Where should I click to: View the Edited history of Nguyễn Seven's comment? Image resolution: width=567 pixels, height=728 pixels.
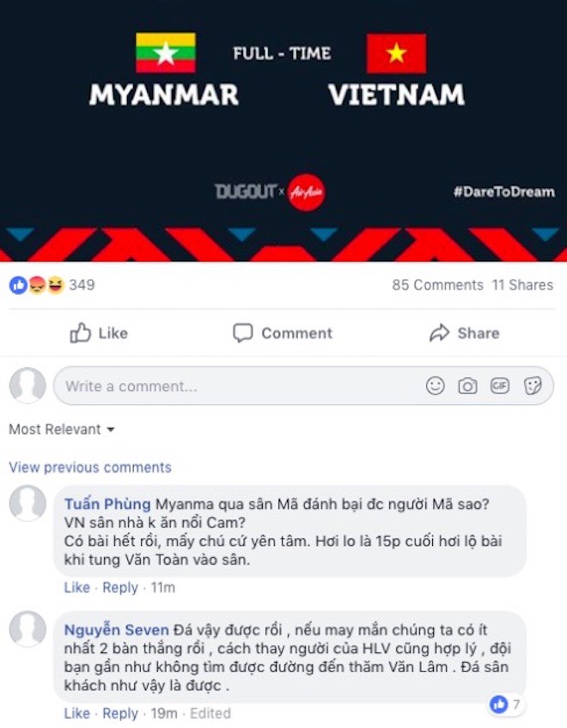tap(212, 713)
